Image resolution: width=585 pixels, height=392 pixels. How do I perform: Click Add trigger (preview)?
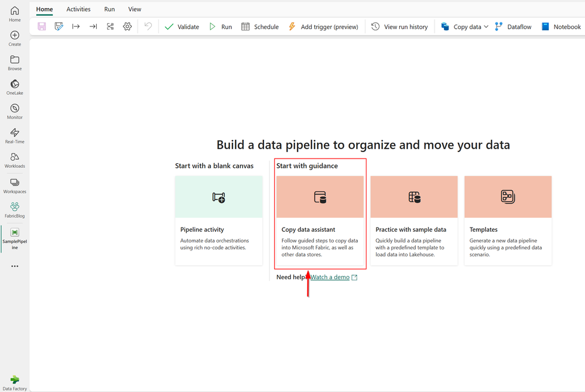323,26
